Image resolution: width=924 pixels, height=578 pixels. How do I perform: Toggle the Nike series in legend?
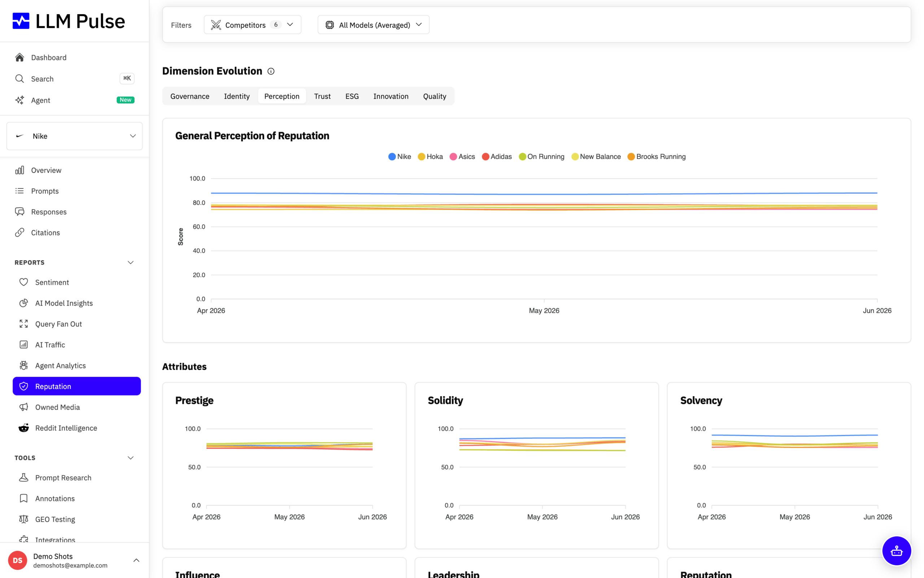(x=400, y=156)
